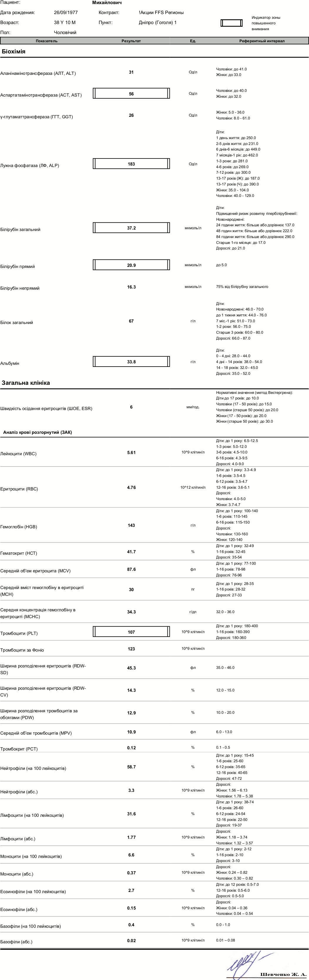Click the highlighted platelets (PLT) result 107

point(131,632)
